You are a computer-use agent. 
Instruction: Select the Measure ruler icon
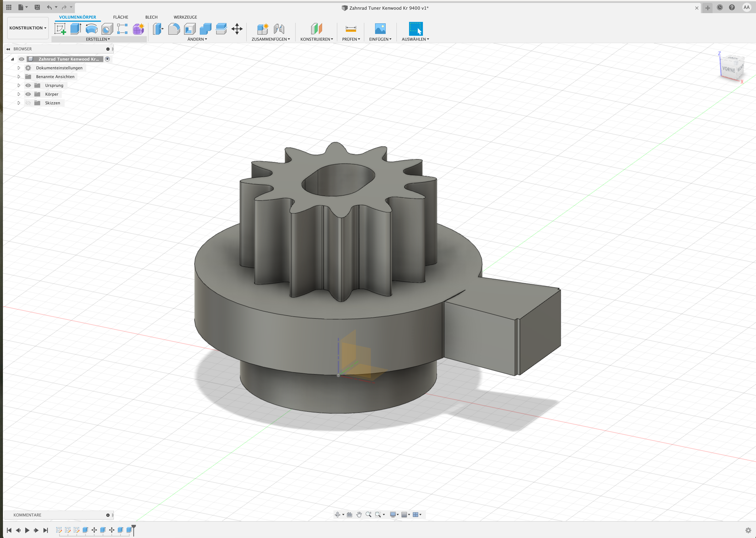[x=351, y=28]
